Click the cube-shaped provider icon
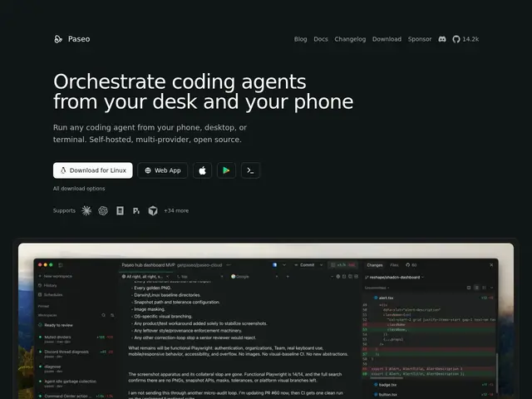 click(153, 210)
